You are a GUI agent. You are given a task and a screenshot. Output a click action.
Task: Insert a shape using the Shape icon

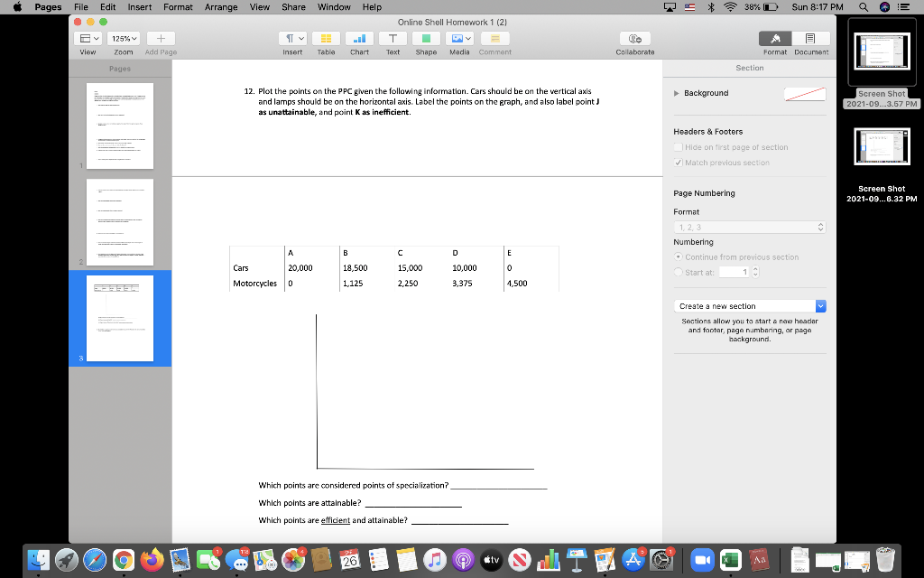[x=425, y=38]
